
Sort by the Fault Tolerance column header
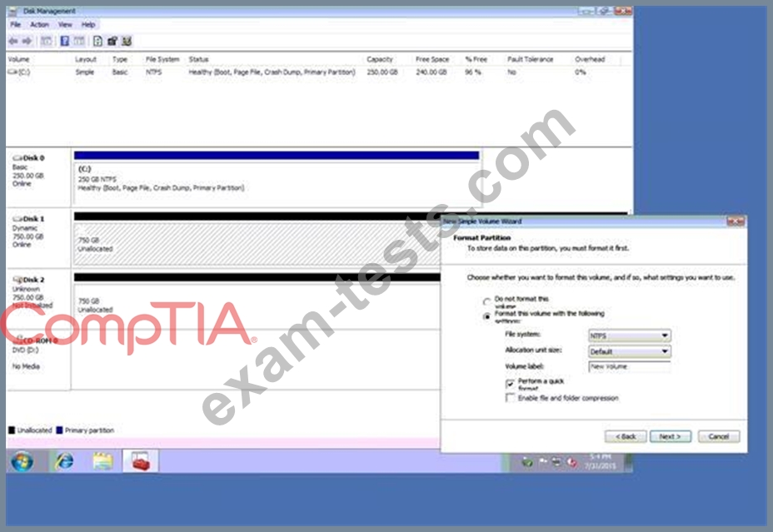pyautogui.click(x=531, y=60)
